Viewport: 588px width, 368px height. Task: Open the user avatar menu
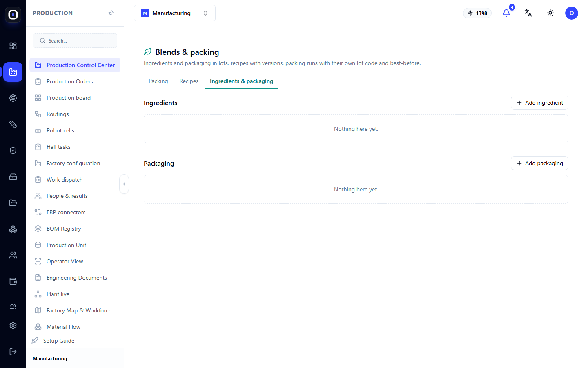tap(572, 13)
